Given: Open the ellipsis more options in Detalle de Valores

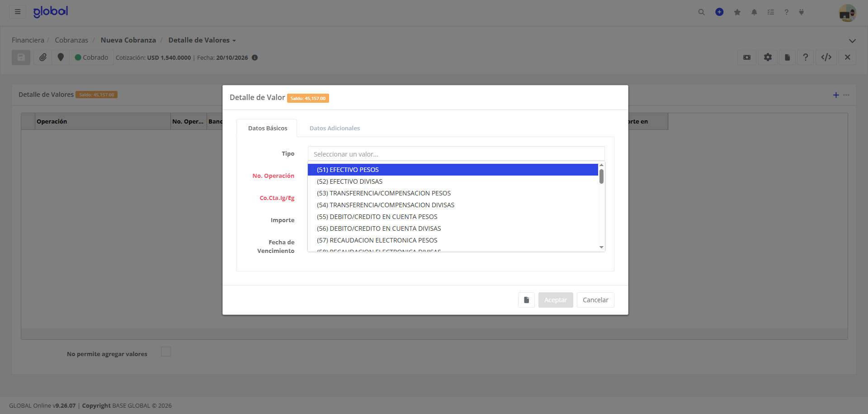Looking at the screenshot, I should pyautogui.click(x=846, y=95).
